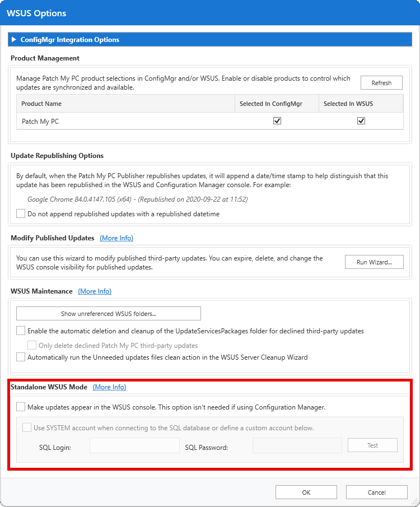Image resolution: width=420 pixels, height=507 pixels.
Task: Uncheck Selected In ConfigMgr for Patch My PC
Action: point(277,121)
